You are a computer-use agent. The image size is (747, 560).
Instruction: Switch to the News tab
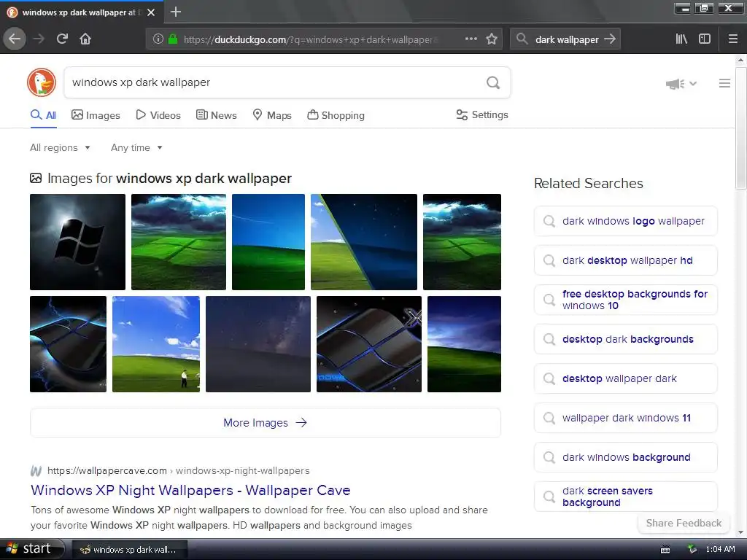click(216, 115)
